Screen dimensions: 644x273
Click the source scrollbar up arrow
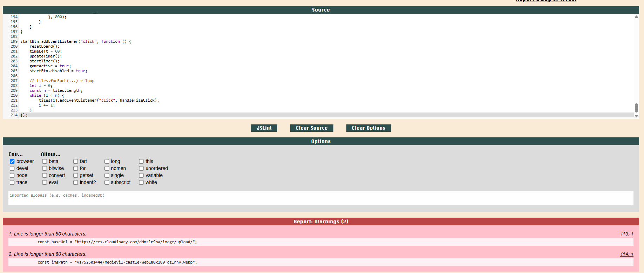click(x=636, y=17)
